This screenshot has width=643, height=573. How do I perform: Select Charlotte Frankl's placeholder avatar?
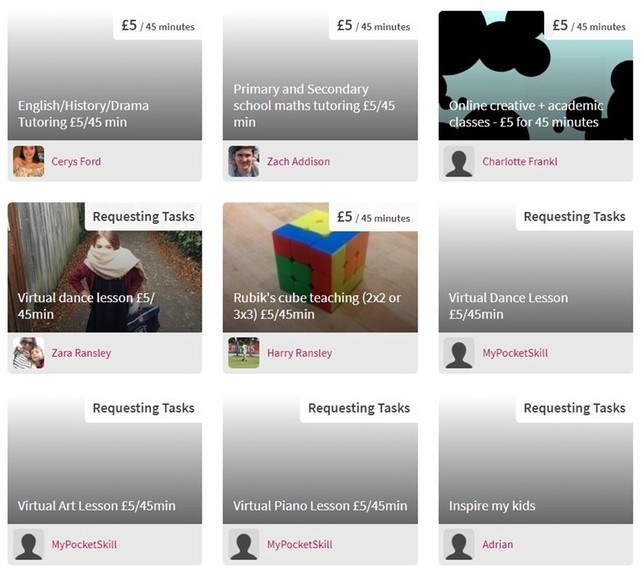point(459,161)
